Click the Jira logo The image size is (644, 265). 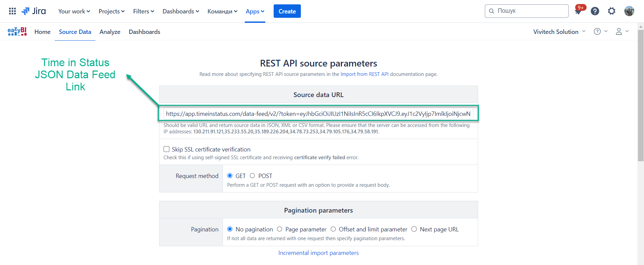pos(34,11)
